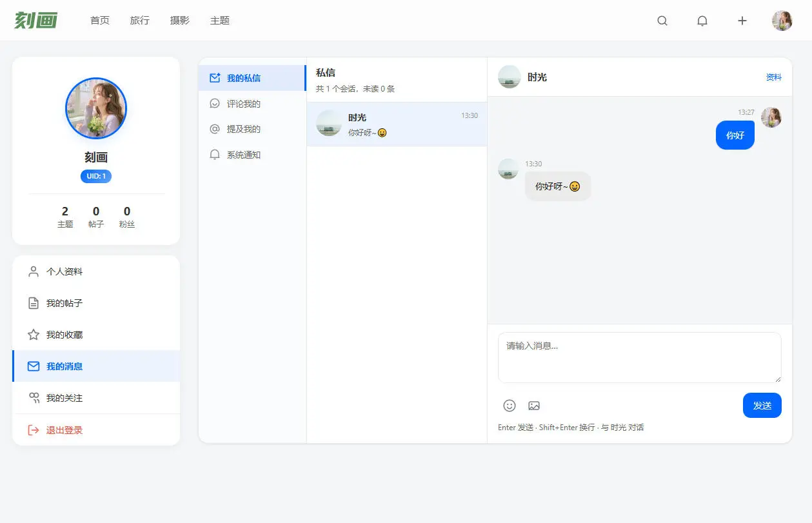This screenshot has width=812, height=523.
Task: Open the user avatar menu in header
Action: (782, 21)
